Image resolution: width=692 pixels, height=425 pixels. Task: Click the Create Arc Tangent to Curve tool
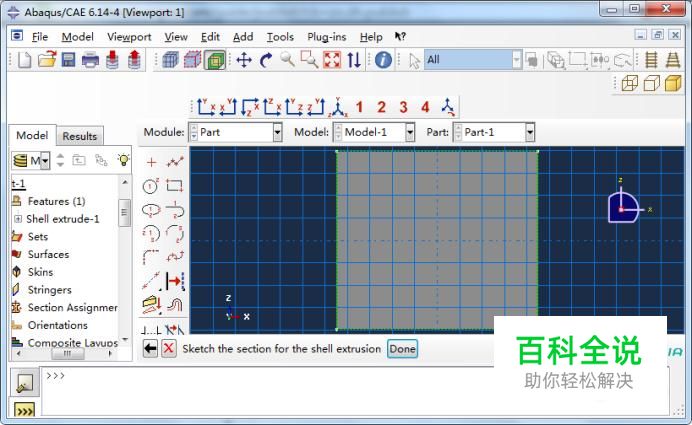[x=175, y=210]
